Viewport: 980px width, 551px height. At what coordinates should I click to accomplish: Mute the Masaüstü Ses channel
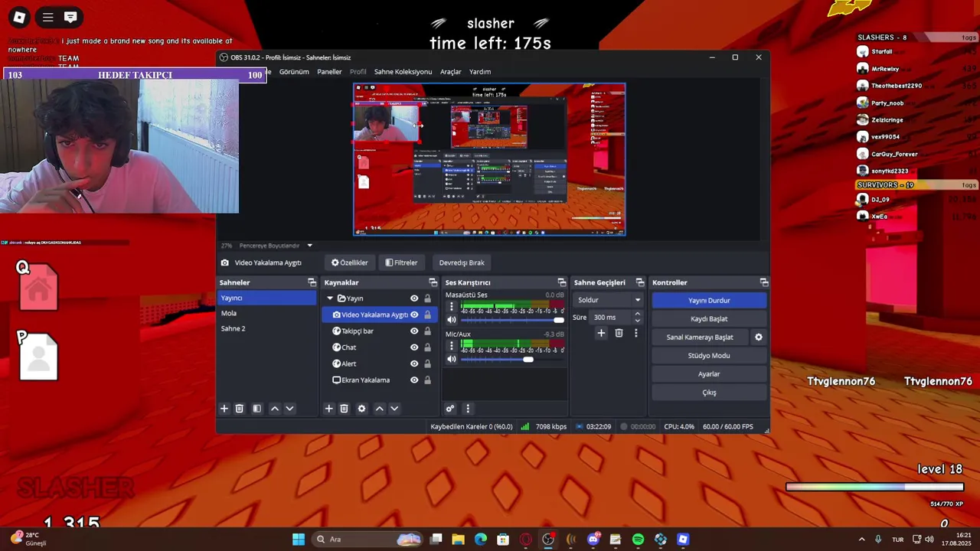pos(452,320)
